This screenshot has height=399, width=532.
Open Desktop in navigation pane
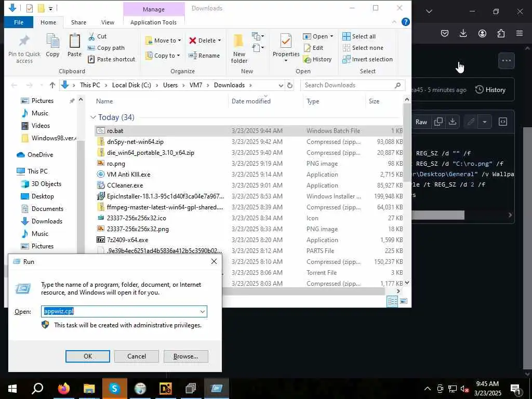click(x=37, y=196)
